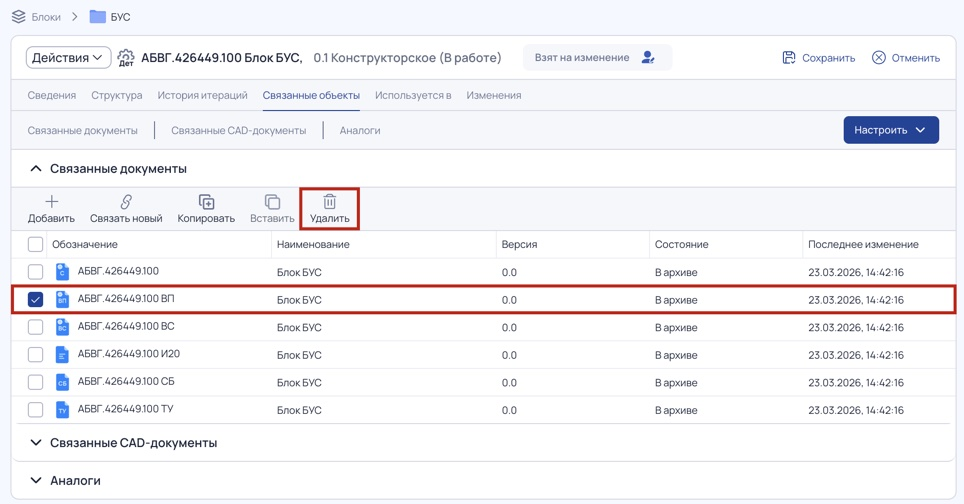Toggle the select-all checkbox in table header
Image resolution: width=964 pixels, height=504 pixels.
pos(36,244)
